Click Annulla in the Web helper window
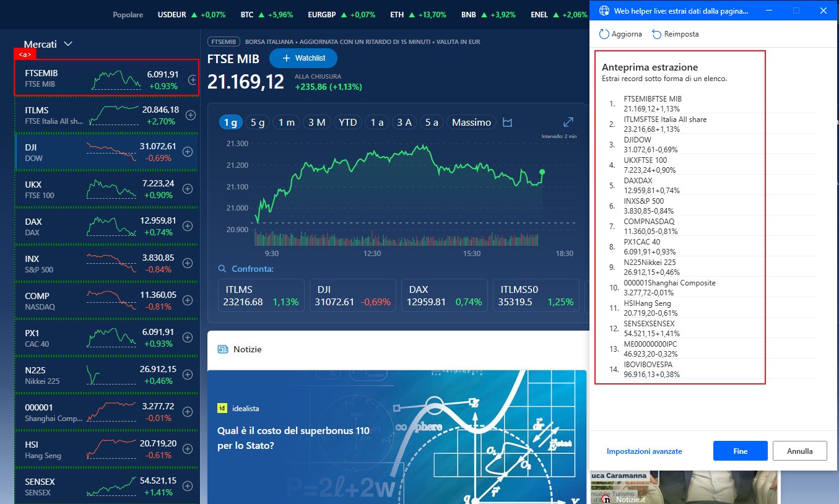This screenshot has height=504, width=839. click(800, 451)
